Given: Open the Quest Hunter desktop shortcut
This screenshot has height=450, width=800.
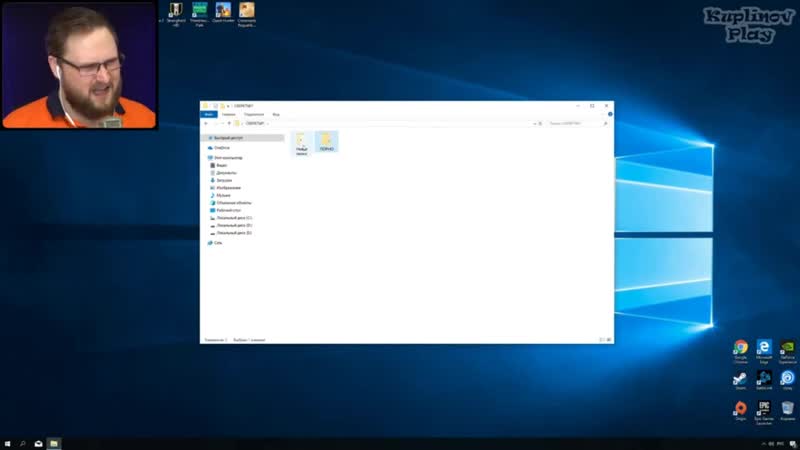Looking at the screenshot, I should click(223, 13).
